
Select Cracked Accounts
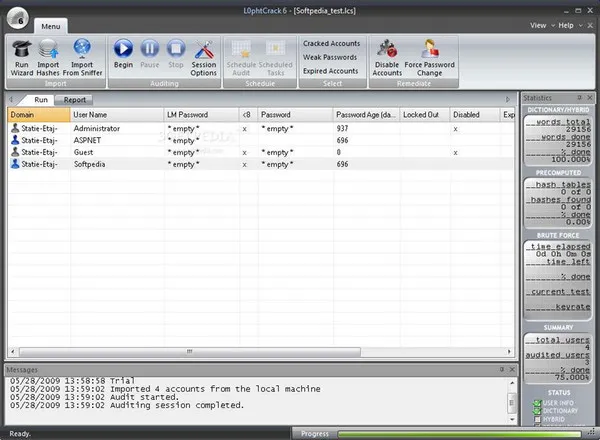331,44
